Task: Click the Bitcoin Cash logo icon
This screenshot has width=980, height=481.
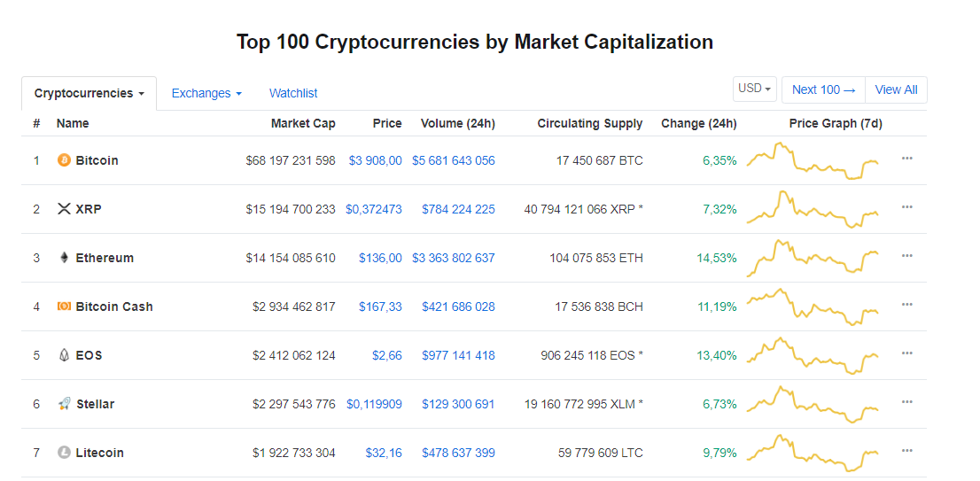Action: point(64,306)
